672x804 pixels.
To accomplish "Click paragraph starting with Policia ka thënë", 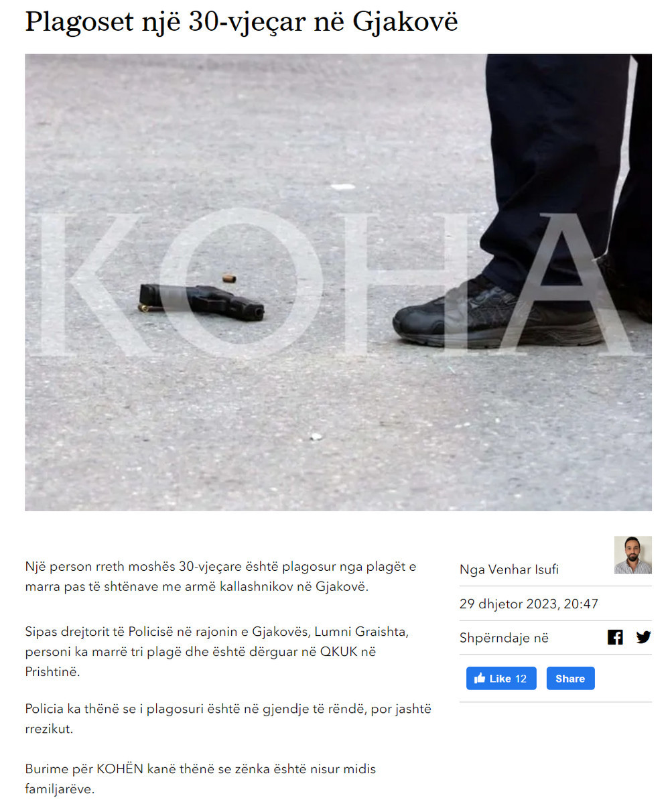I will pos(228,719).
